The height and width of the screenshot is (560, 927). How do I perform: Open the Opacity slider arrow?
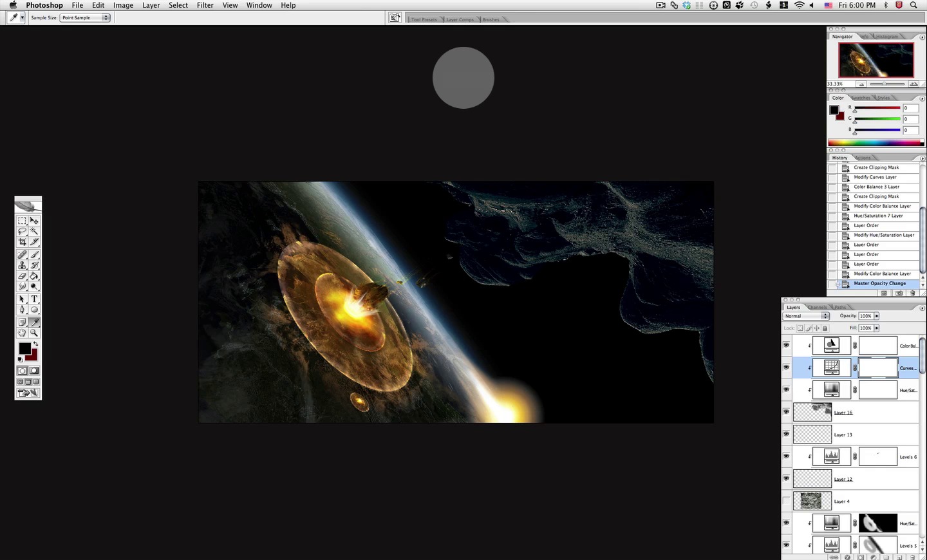[876, 316]
